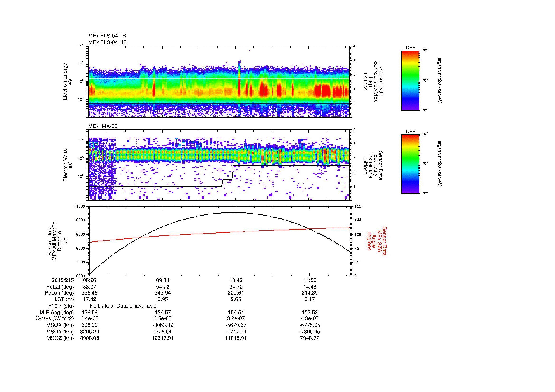Click the 'Electron Volts eV' axis label

tap(68, 165)
